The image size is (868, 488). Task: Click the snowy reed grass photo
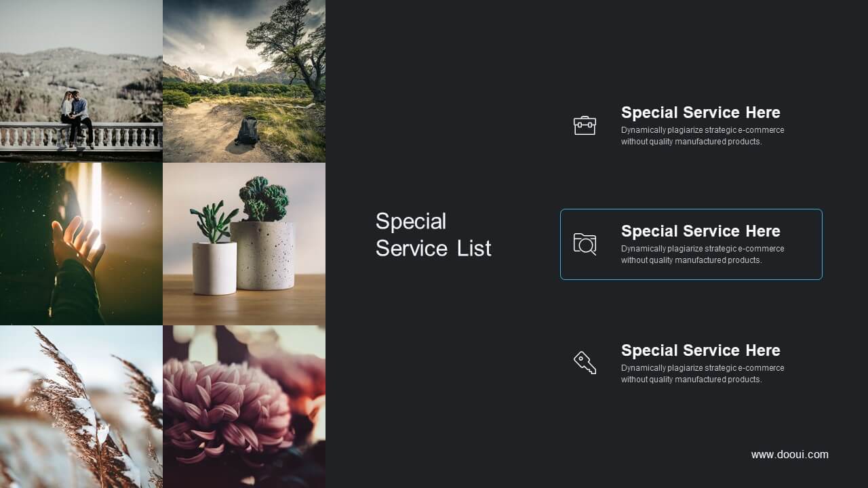(x=81, y=407)
